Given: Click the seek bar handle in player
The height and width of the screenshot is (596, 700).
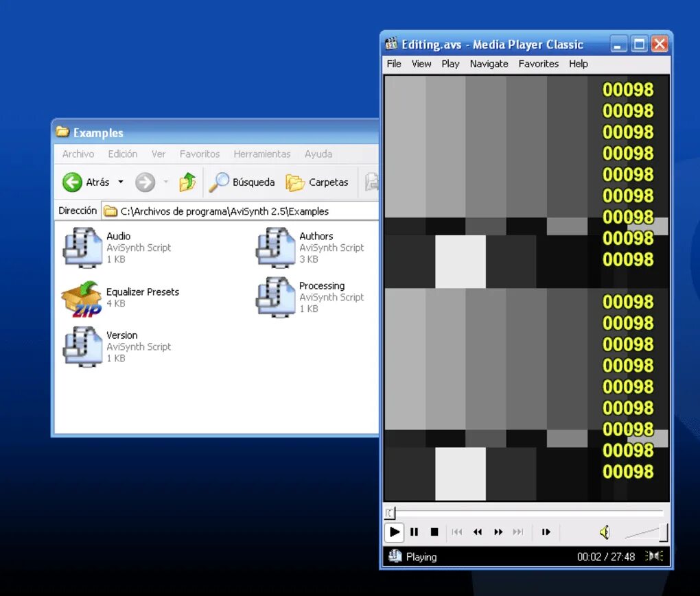Looking at the screenshot, I should [x=390, y=513].
